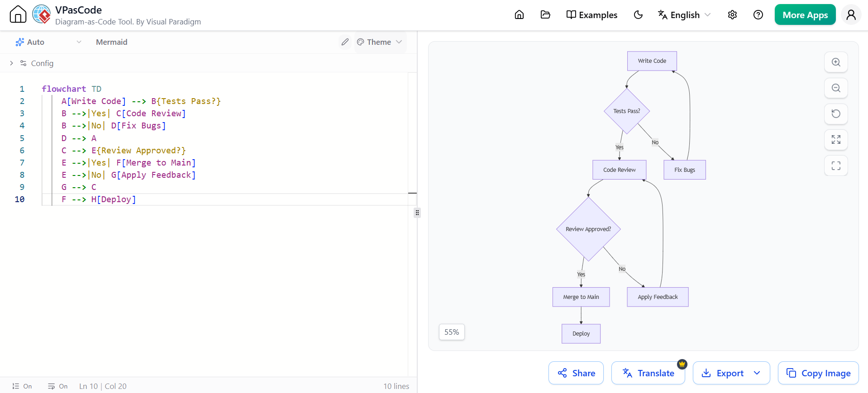Image resolution: width=868 pixels, height=393 pixels.
Task: Click the Deploy node in the diagram
Action: tap(581, 334)
